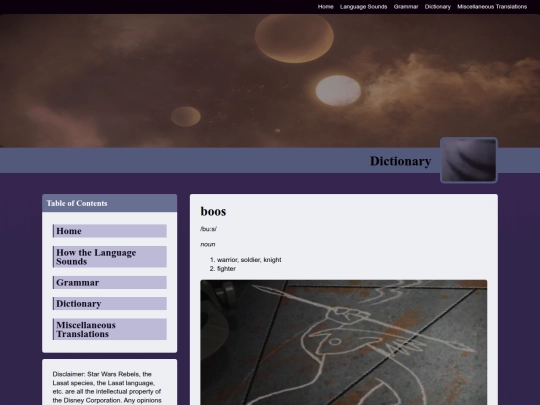The width and height of the screenshot is (540, 405).
Task: Click the Dictionary page title text
Action: tap(401, 161)
